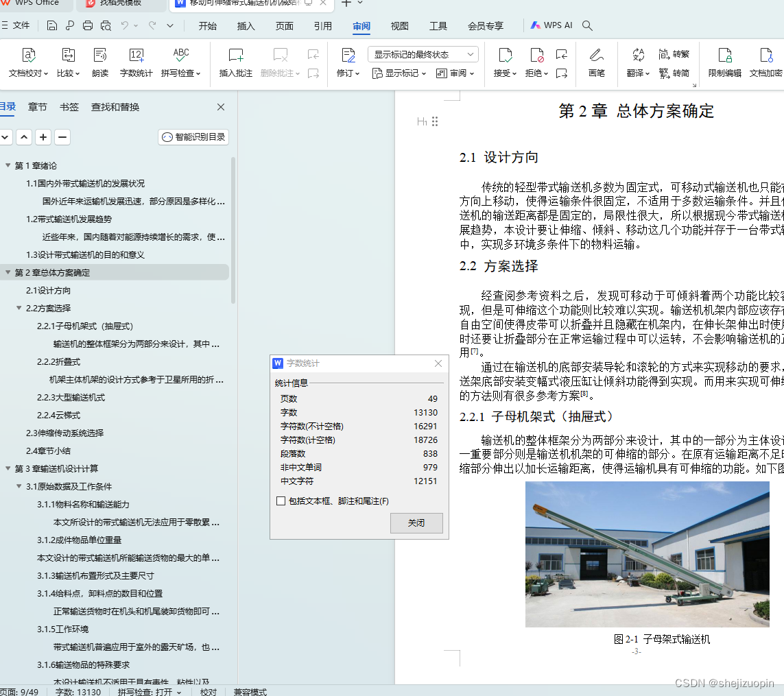Viewport: 784px width, 696px height.
Task: Switch to the 引用 ribbon tab
Action: pos(323,26)
